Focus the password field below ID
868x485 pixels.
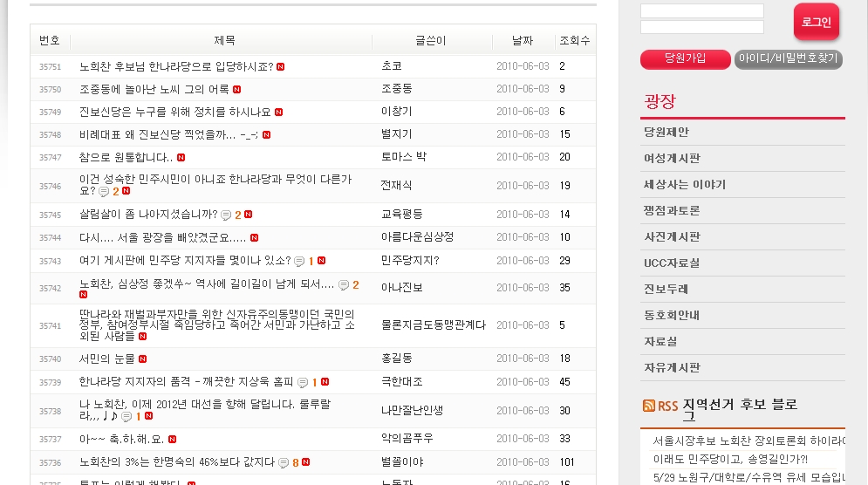click(702, 26)
